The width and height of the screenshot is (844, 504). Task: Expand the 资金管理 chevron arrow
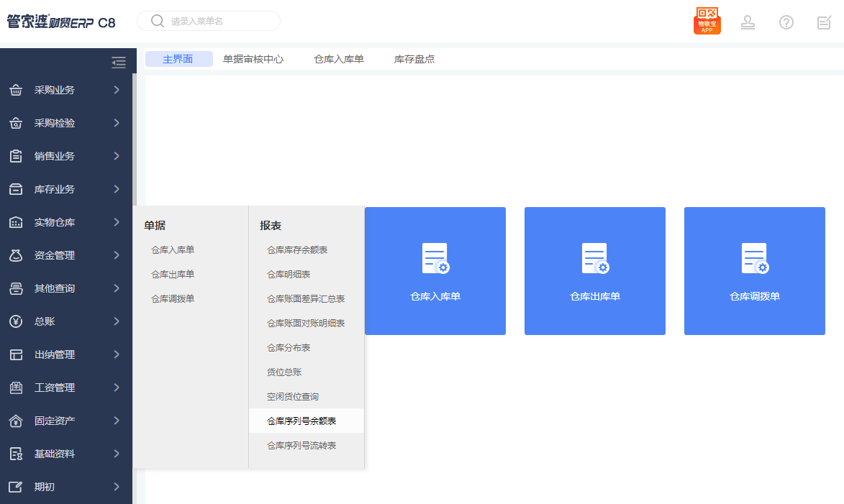coord(117,255)
